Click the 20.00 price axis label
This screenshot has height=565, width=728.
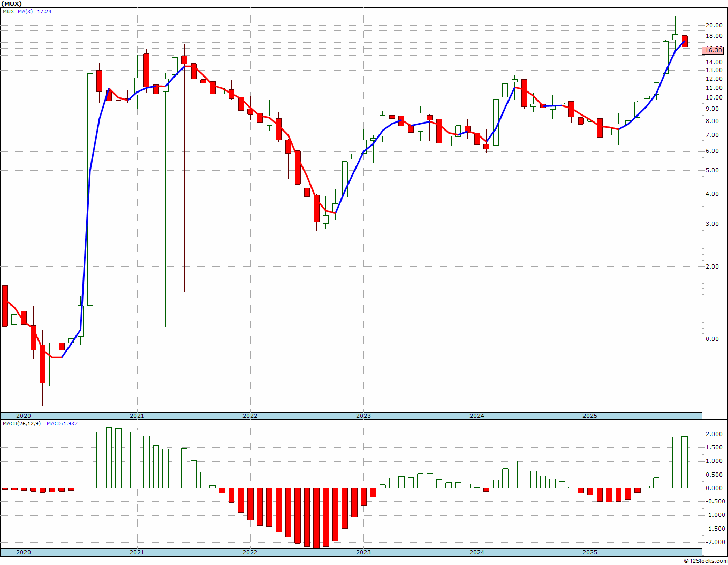coord(714,25)
